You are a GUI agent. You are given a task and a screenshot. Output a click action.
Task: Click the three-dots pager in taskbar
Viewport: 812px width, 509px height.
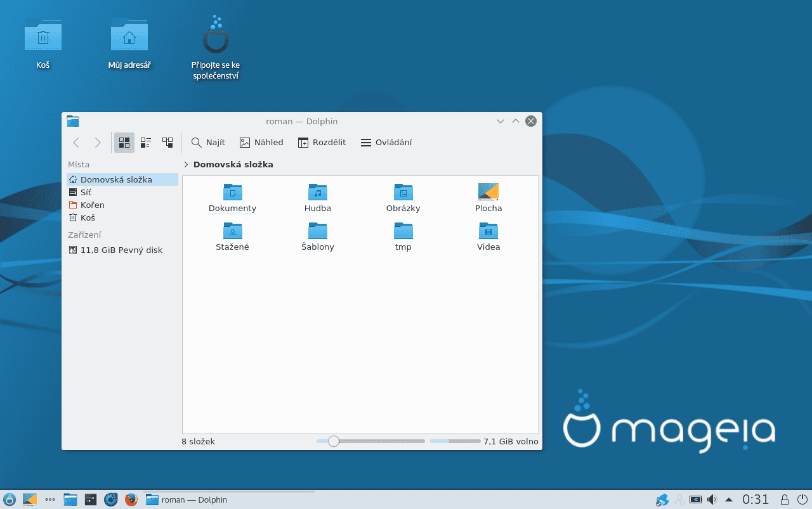pyautogui.click(x=50, y=499)
